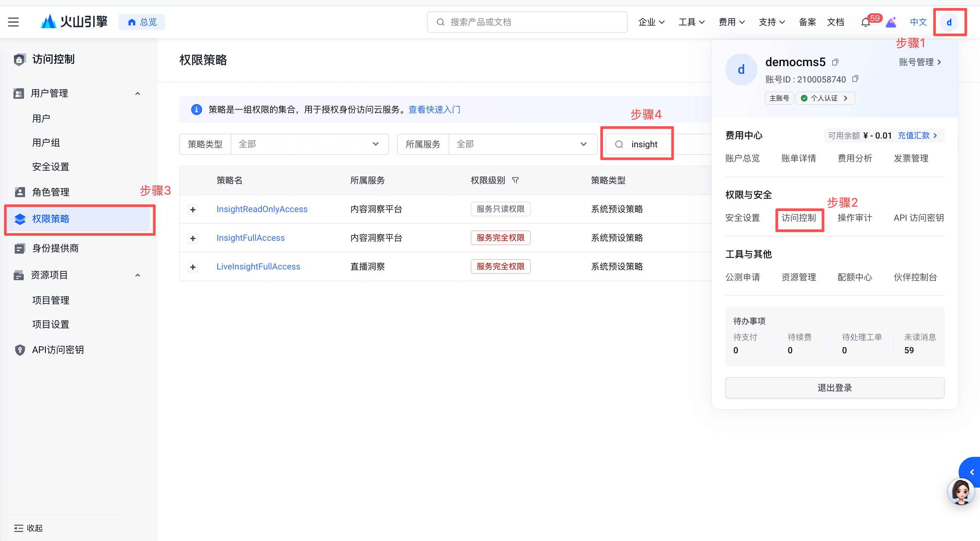Open the AI assistant purple icon

click(x=891, y=22)
